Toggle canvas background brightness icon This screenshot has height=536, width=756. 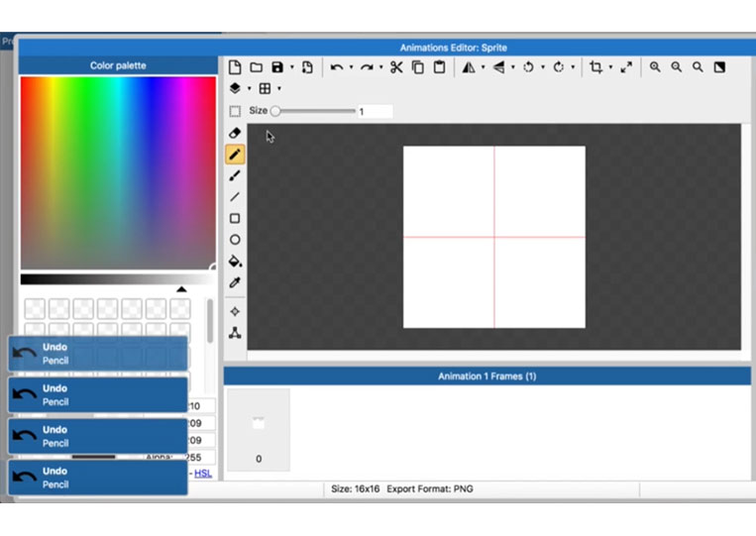click(x=719, y=67)
